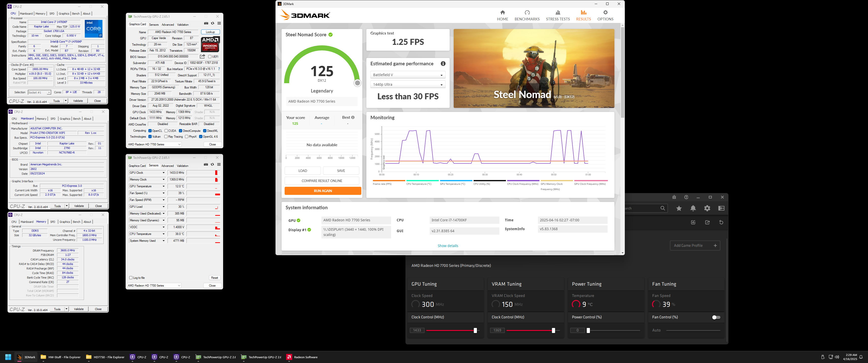Image resolution: width=868 pixels, height=363 pixels.
Task: Click the favorites star in Radeon Software
Action: (x=679, y=208)
